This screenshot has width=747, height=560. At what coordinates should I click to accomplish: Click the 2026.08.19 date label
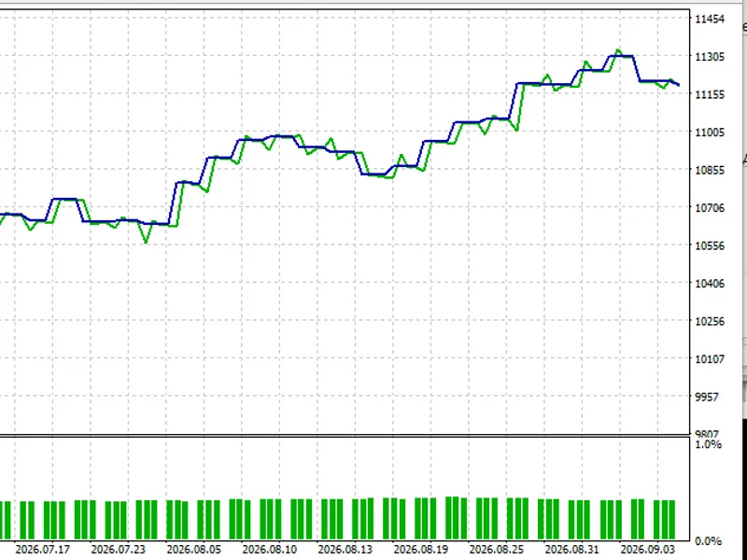tap(421, 550)
